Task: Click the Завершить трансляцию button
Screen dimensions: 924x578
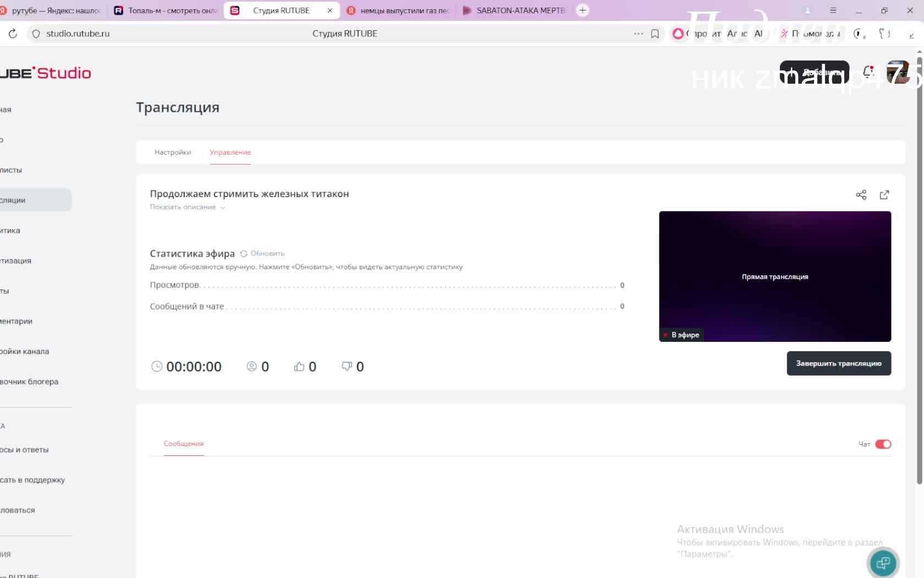Action: click(838, 363)
